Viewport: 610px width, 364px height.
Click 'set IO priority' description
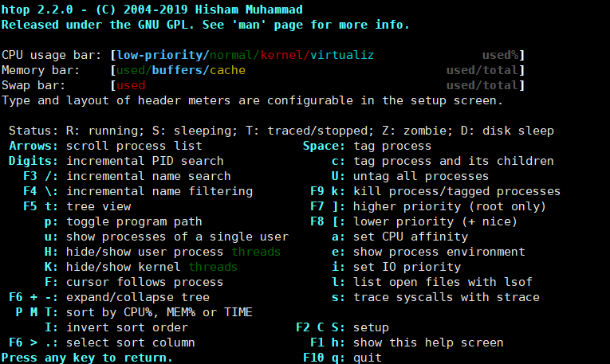407,268
